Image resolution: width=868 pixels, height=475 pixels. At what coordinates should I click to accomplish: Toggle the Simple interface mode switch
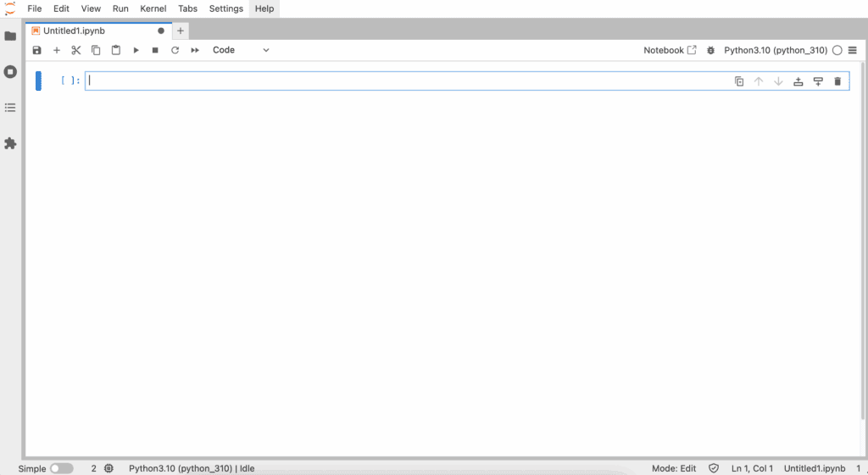(x=61, y=468)
